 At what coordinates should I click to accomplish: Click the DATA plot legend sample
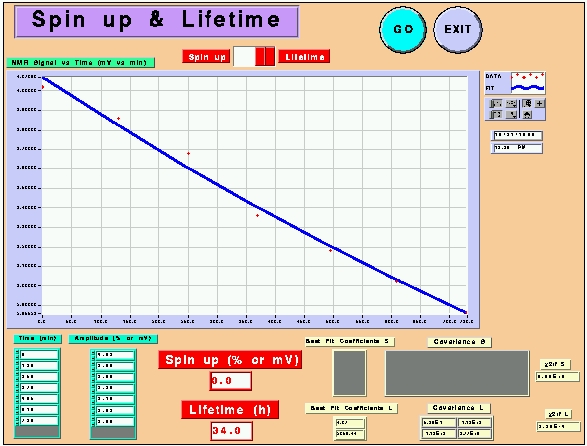(x=528, y=76)
